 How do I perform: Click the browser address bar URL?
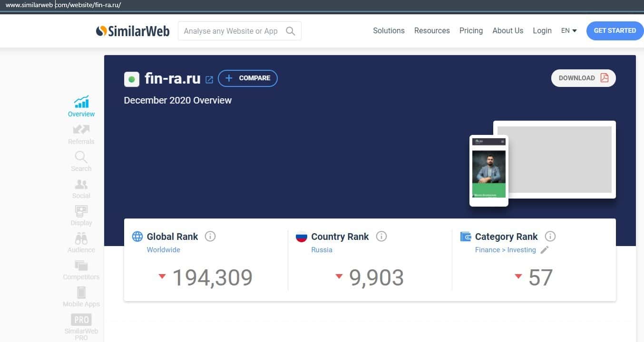click(x=63, y=5)
